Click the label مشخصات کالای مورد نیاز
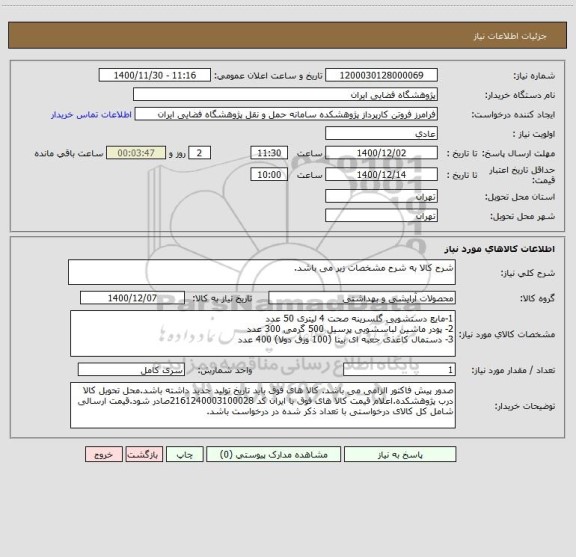The height and width of the screenshot is (557, 576). pyautogui.click(x=507, y=334)
